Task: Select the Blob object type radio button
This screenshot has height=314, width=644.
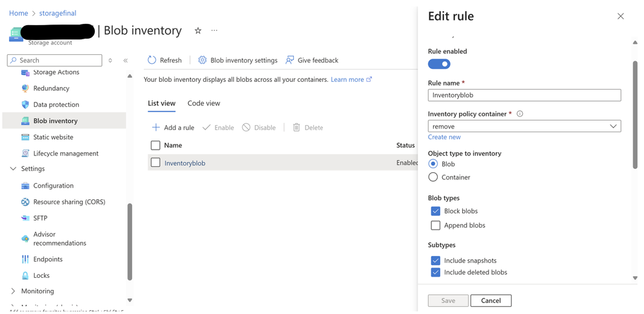Action: click(433, 164)
